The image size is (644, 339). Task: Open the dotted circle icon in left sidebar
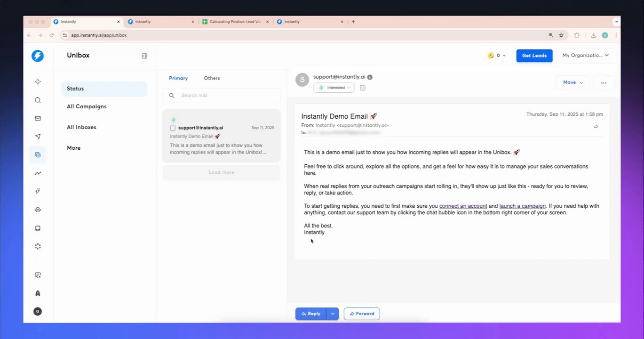point(38,246)
